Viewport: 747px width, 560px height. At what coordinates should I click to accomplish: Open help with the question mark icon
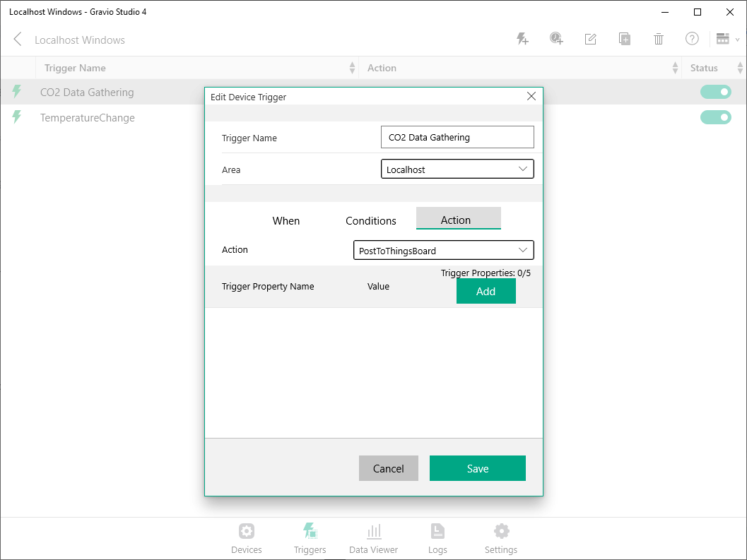(x=692, y=39)
